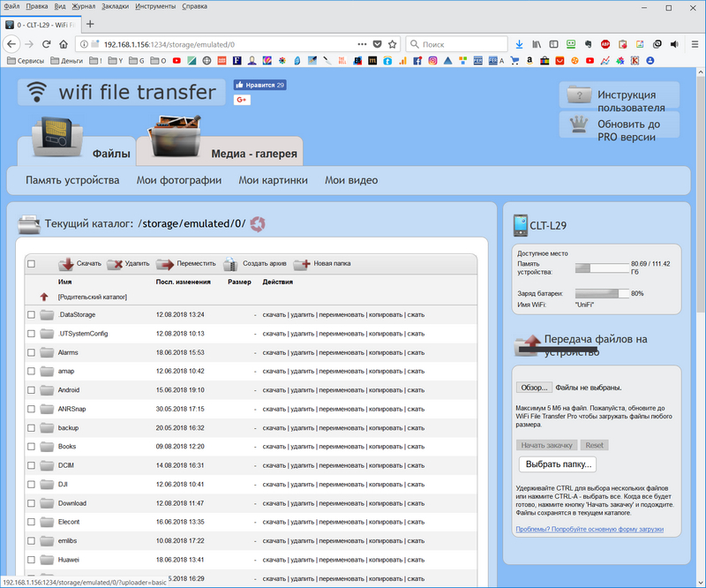Click the Создать архив archive icon

pos(230,264)
